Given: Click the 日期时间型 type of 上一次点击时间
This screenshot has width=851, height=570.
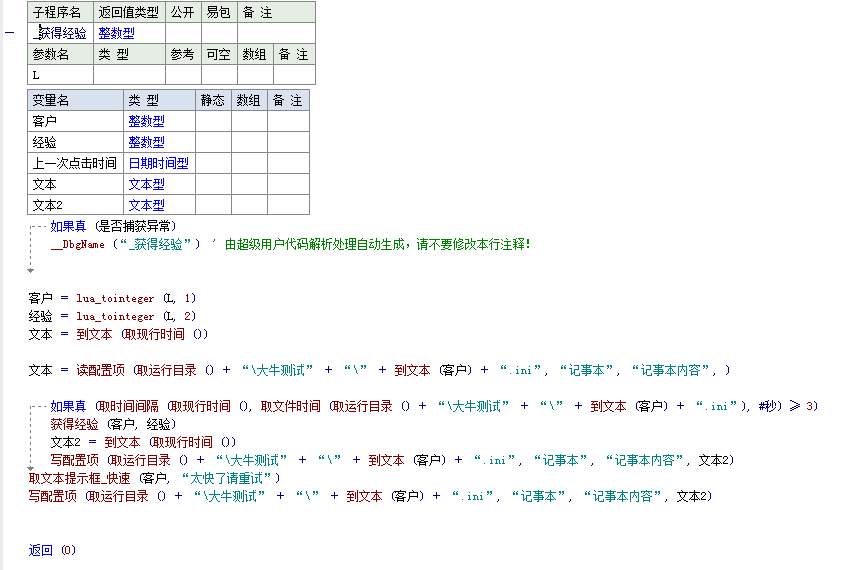Looking at the screenshot, I should coord(158,163).
